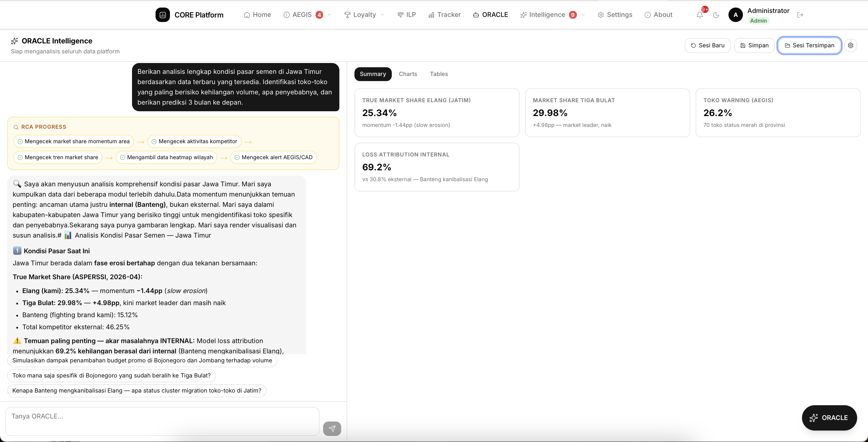Screen dimensions: 868x442
Task: Click the 69.2% loss attribution value
Action: (x=377, y=167)
